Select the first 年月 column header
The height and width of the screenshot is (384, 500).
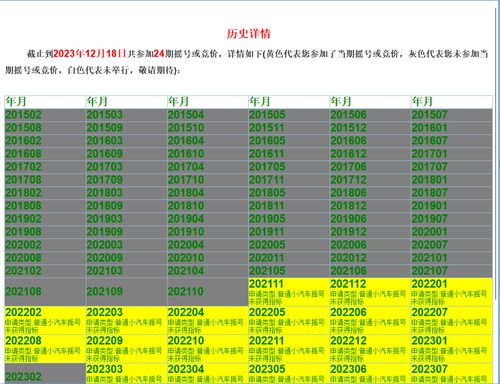point(45,102)
